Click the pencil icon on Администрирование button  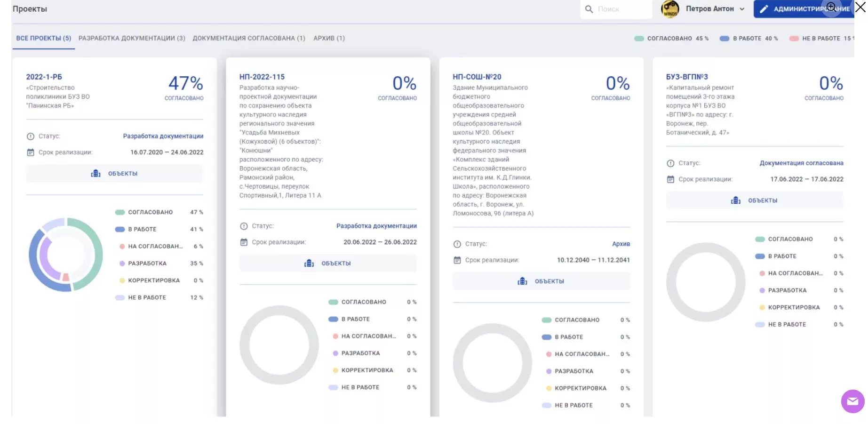pos(764,9)
